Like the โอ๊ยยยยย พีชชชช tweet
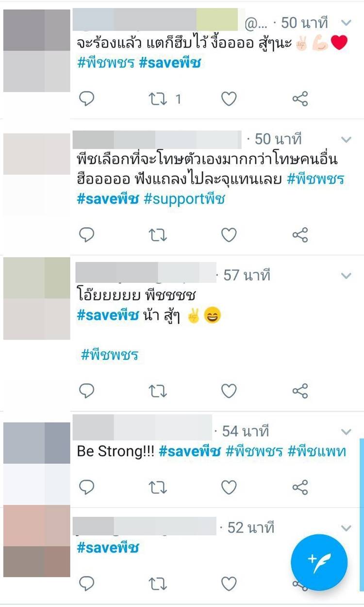 tap(229, 391)
